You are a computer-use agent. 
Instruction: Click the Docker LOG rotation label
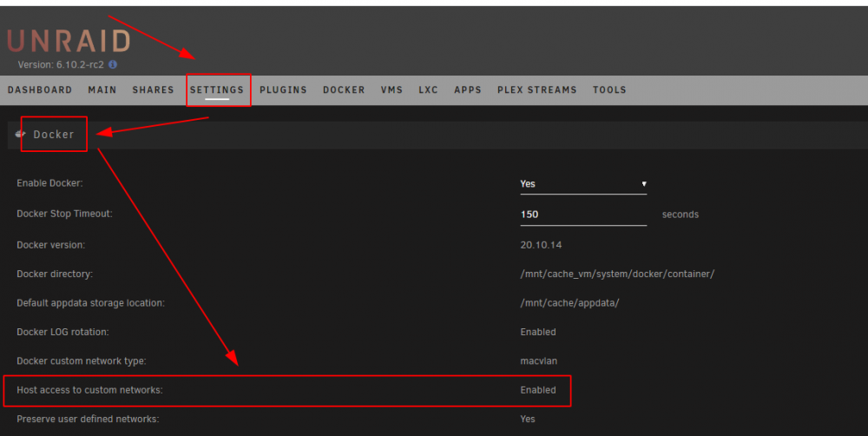(x=62, y=332)
